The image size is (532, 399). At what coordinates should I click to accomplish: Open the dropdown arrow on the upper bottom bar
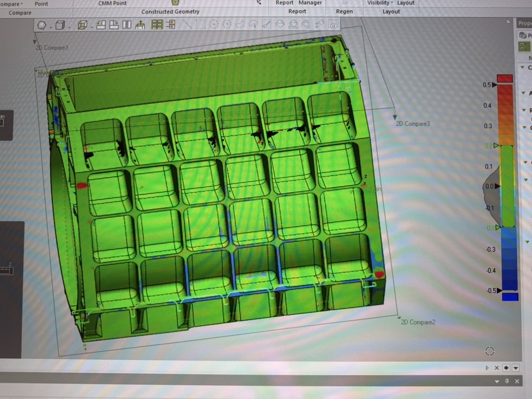516,368
